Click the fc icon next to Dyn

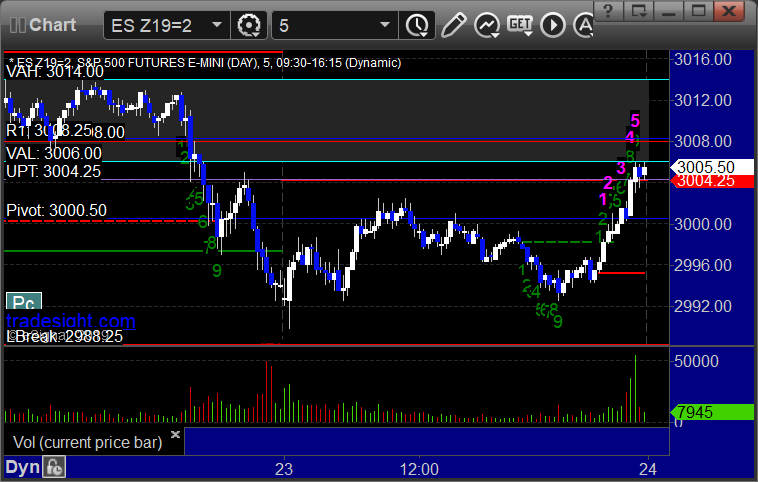(54, 467)
